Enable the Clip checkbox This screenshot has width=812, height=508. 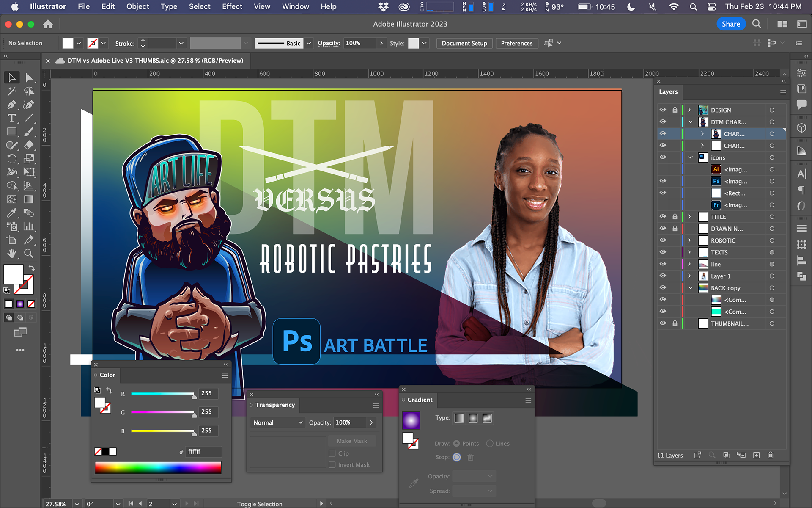point(332,453)
